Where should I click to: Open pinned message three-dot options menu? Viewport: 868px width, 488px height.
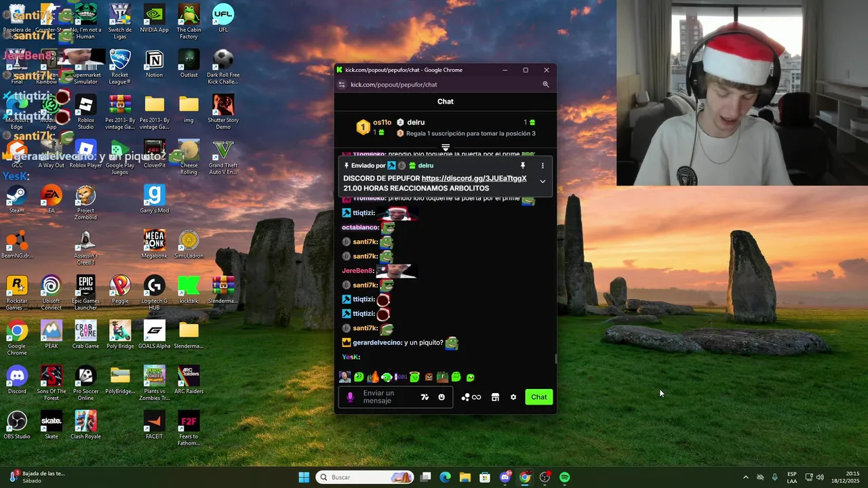[542, 165]
